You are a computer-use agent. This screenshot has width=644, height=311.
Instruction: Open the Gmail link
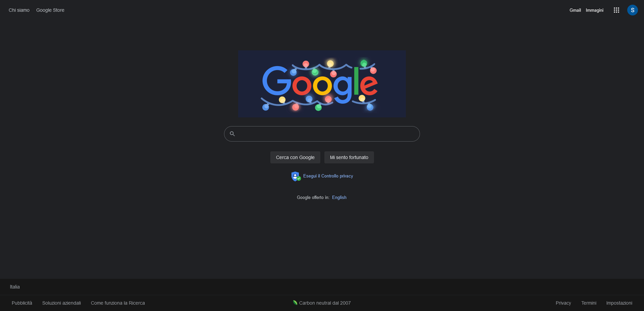click(x=575, y=10)
